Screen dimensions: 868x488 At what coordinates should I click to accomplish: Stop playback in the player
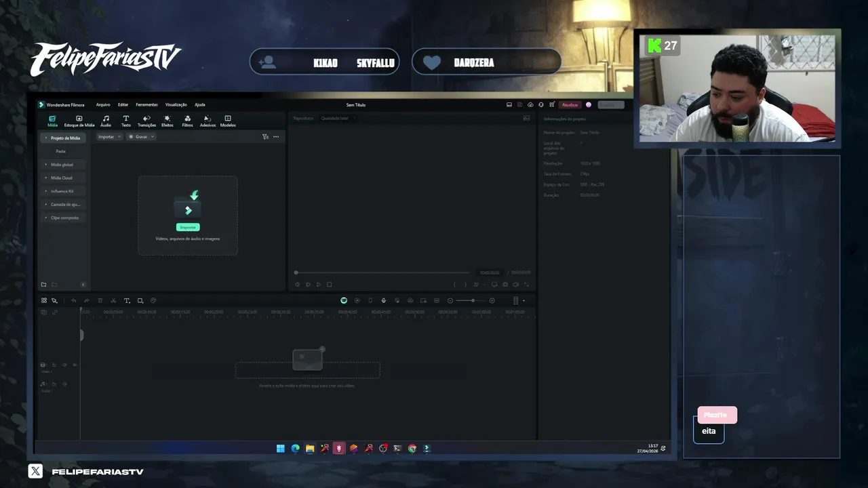tap(330, 285)
